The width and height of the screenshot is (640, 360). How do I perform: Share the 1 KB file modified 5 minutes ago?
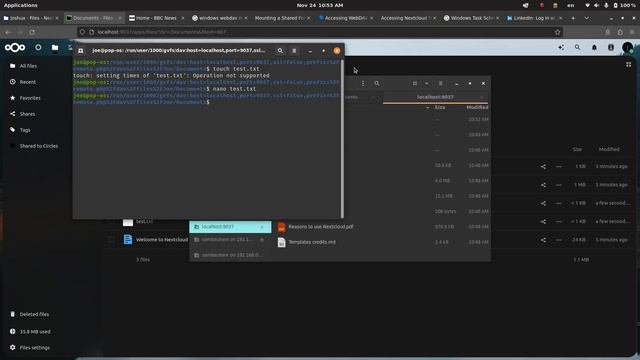click(x=543, y=167)
